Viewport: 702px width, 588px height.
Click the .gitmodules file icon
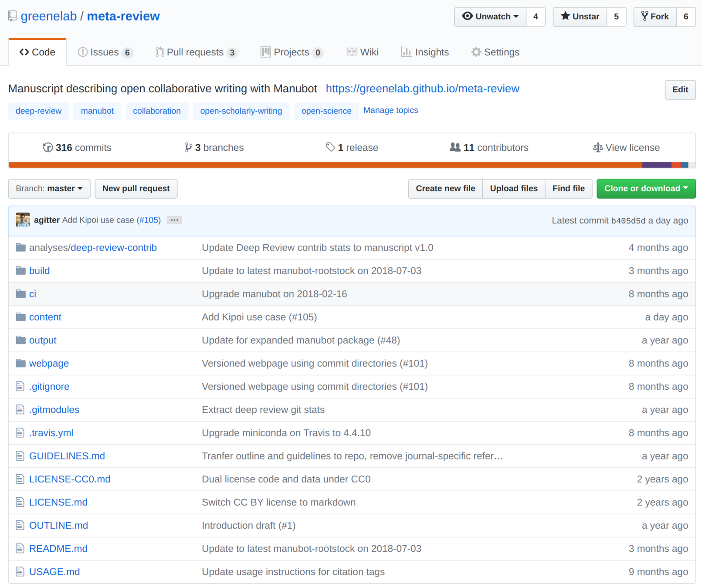(20, 409)
